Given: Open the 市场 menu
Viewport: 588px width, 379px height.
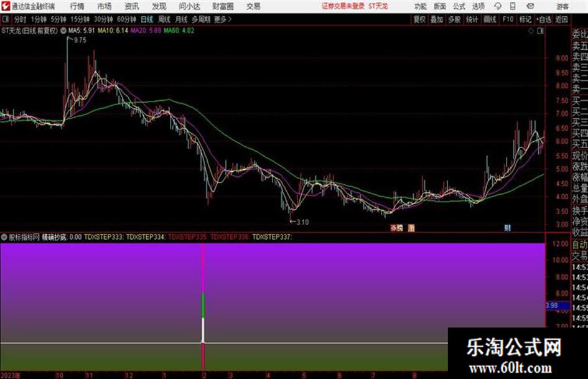Looking at the screenshot, I should (x=105, y=6).
